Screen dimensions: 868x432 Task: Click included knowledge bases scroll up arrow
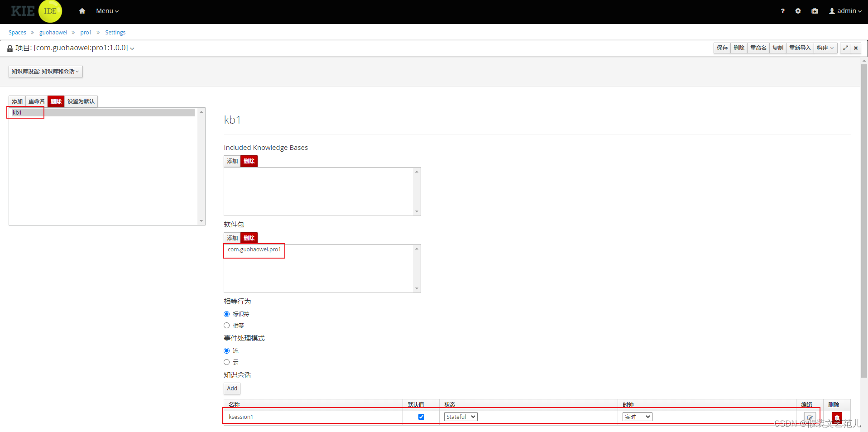coord(417,172)
